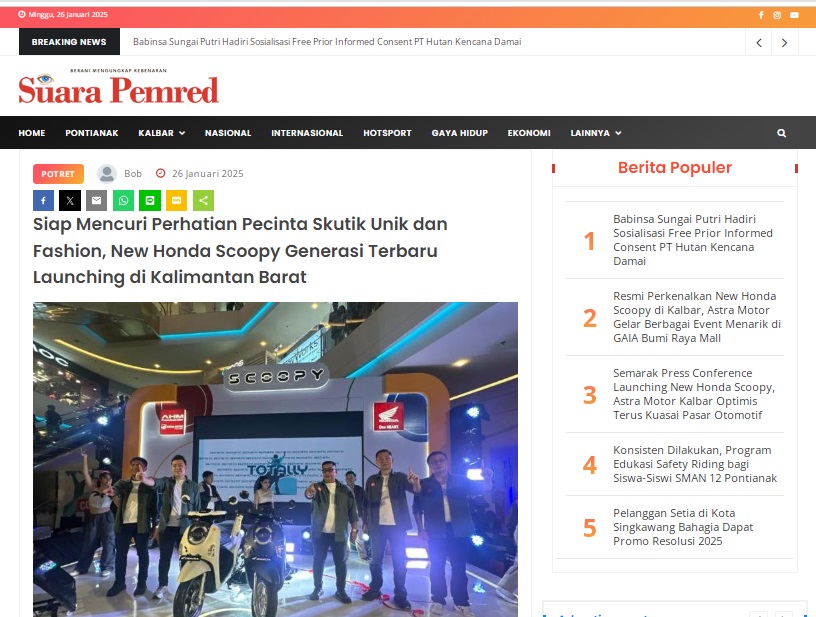
Task: Share article on Facebook
Action: click(43, 200)
